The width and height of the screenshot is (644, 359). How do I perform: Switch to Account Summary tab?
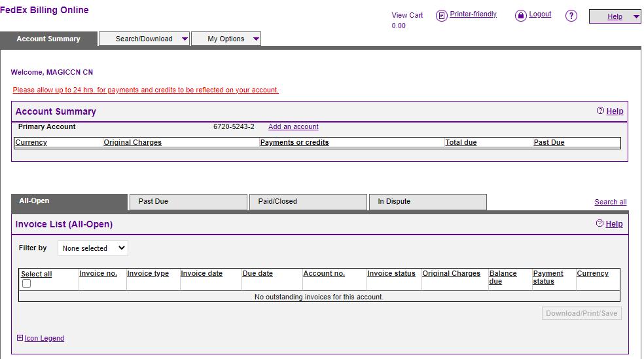(48, 39)
